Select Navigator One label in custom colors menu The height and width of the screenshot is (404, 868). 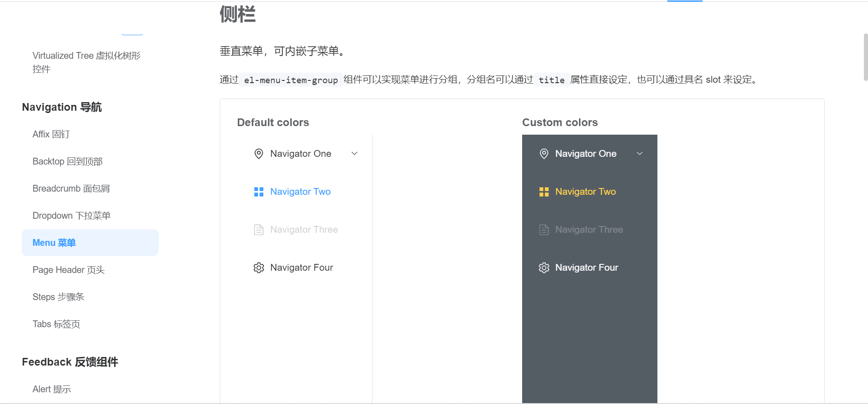coord(586,154)
